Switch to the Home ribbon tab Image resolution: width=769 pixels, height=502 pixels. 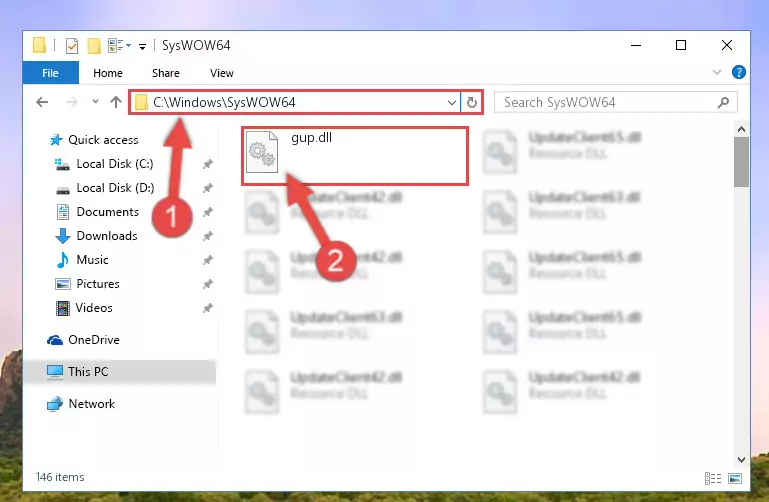pyautogui.click(x=108, y=73)
